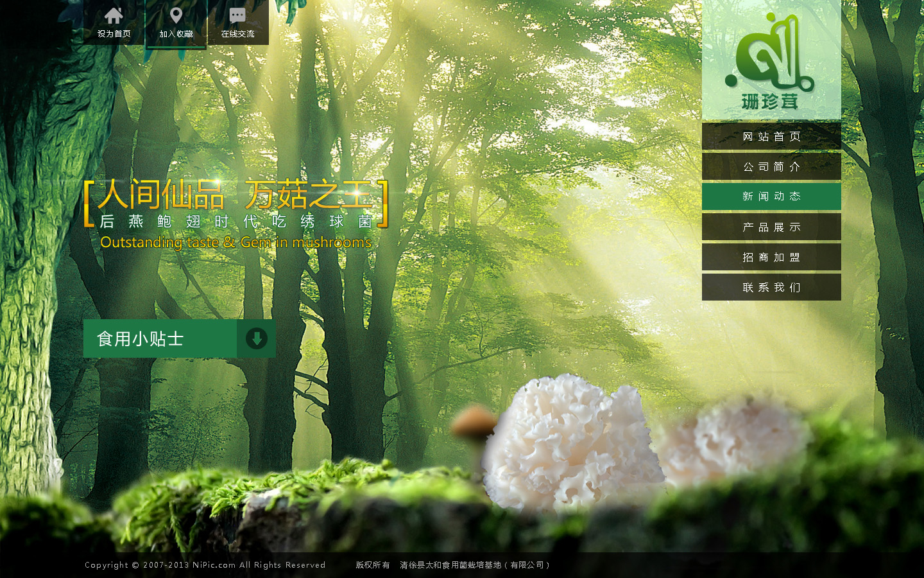Click the 版权所有 footer text
Screen dimensions: 924x578
point(373,565)
